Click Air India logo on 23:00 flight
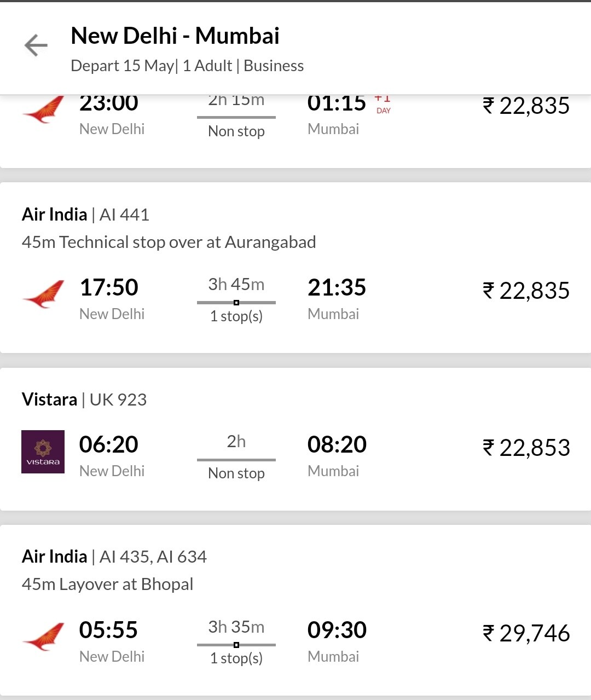This screenshot has width=591, height=700. (x=43, y=109)
